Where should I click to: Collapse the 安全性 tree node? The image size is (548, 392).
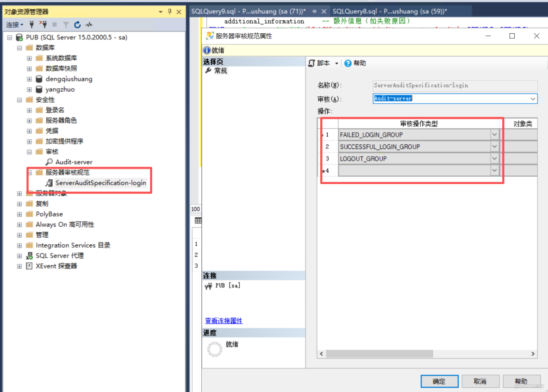[x=19, y=99]
